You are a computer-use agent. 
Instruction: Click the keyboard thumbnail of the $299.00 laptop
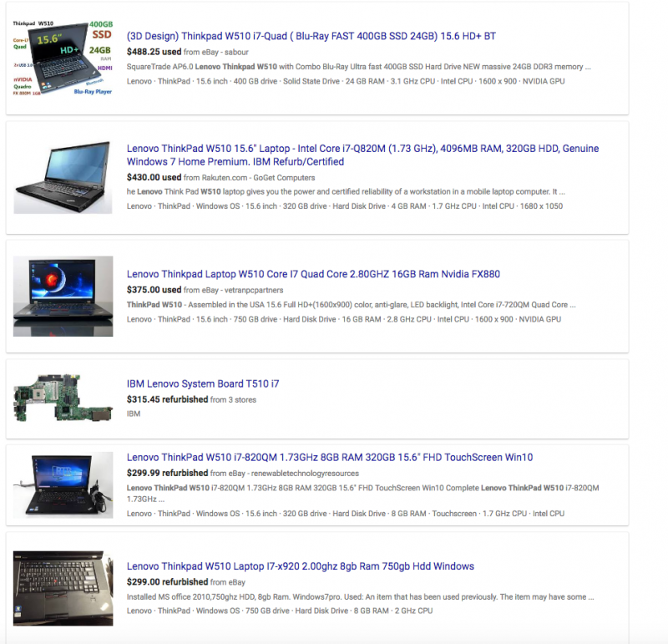coord(63,588)
